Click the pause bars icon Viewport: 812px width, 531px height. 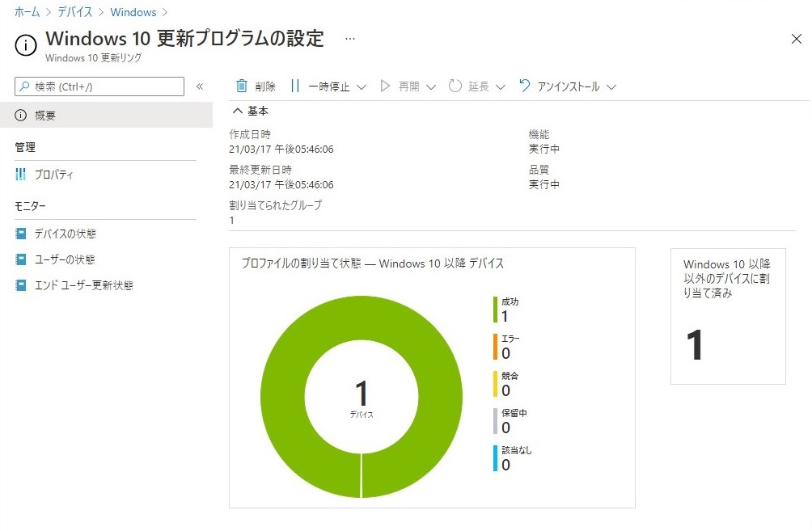point(294,86)
